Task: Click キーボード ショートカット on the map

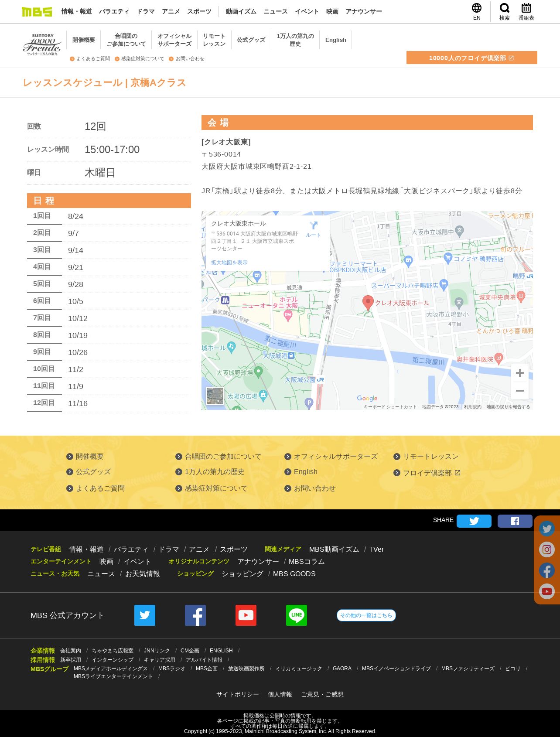Action: [390, 407]
